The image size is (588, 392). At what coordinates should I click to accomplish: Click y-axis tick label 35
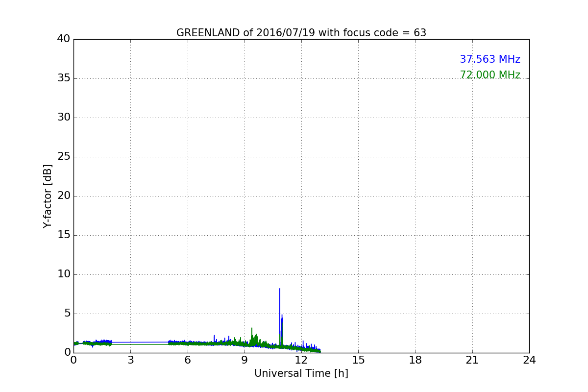[x=64, y=78]
